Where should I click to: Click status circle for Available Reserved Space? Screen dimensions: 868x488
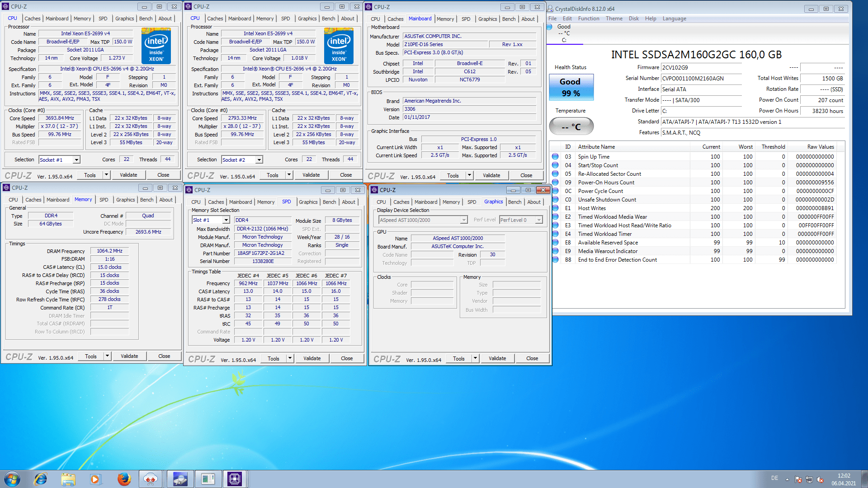(555, 242)
